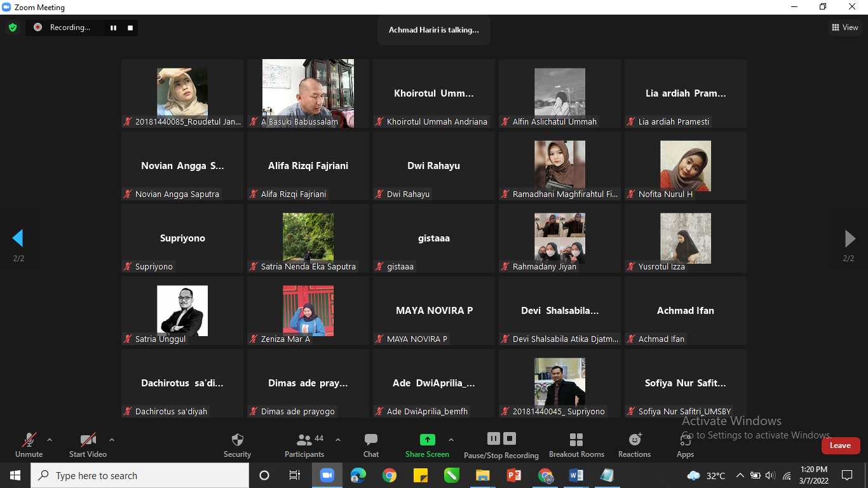Select Satria Nenda Eka Saputra tile

[308, 238]
